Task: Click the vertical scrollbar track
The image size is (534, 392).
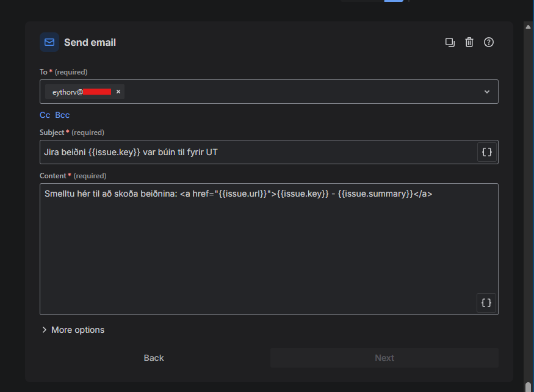Action: tap(527, 183)
